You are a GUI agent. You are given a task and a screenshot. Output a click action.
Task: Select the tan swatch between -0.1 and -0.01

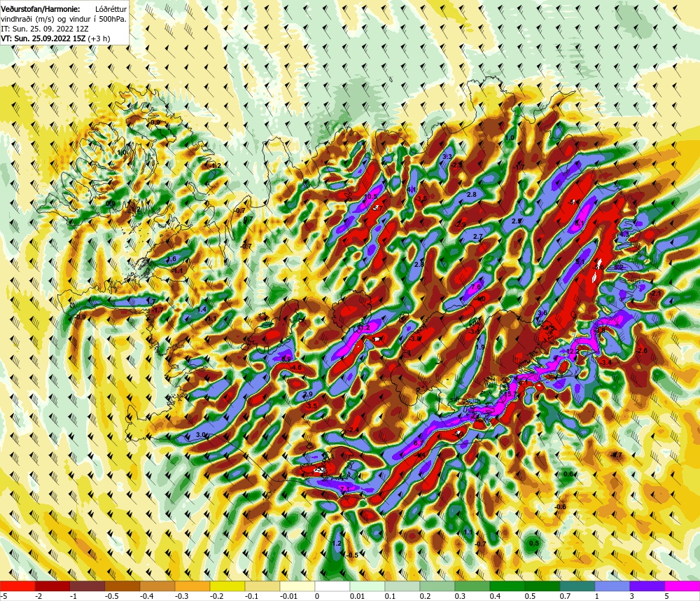tap(262, 586)
